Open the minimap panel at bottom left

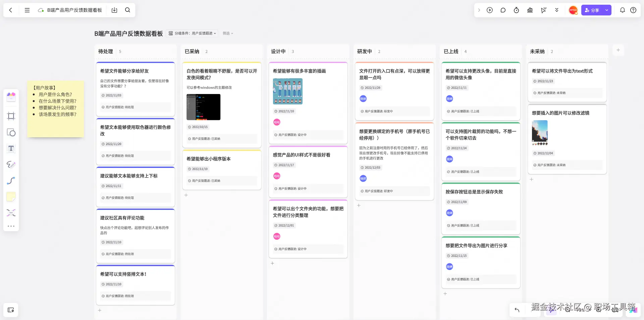point(11,310)
